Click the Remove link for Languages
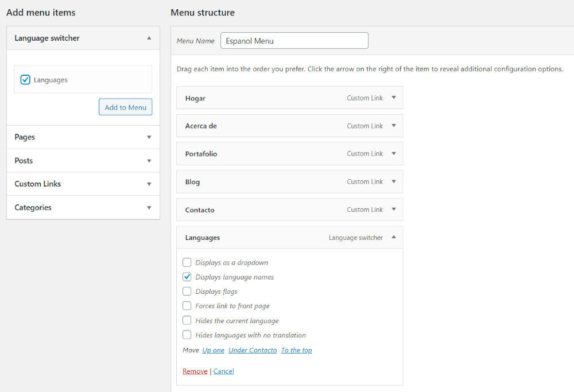 195,371
